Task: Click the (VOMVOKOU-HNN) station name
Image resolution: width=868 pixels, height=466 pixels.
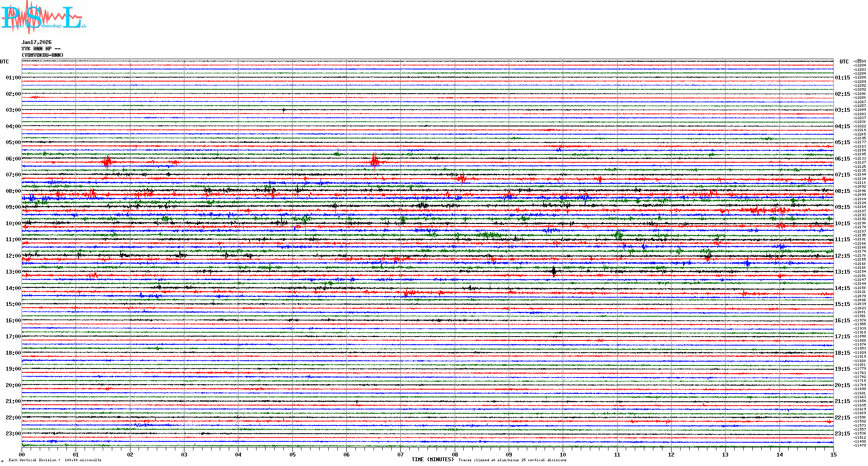Action: tap(43, 55)
